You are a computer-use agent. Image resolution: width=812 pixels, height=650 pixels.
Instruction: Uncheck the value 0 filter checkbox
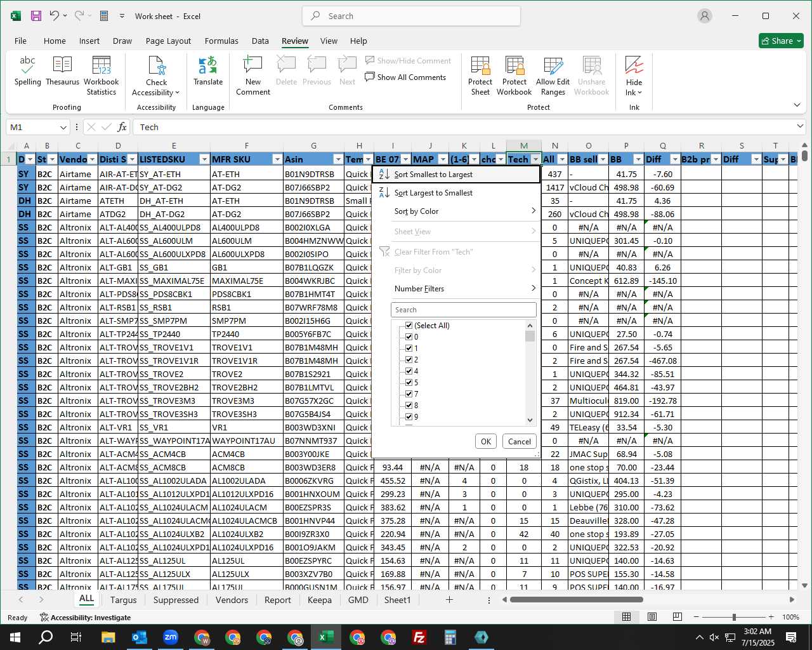pos(409,337)
